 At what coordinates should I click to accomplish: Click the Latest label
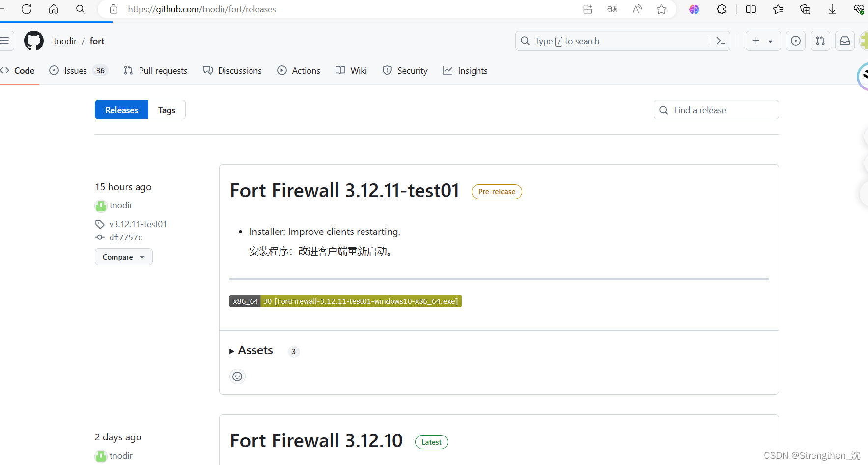(431, 442)
